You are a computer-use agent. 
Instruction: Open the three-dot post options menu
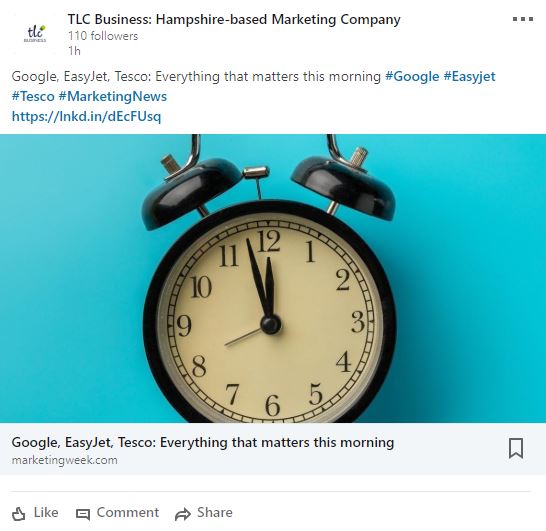click(x=523, y=19)
